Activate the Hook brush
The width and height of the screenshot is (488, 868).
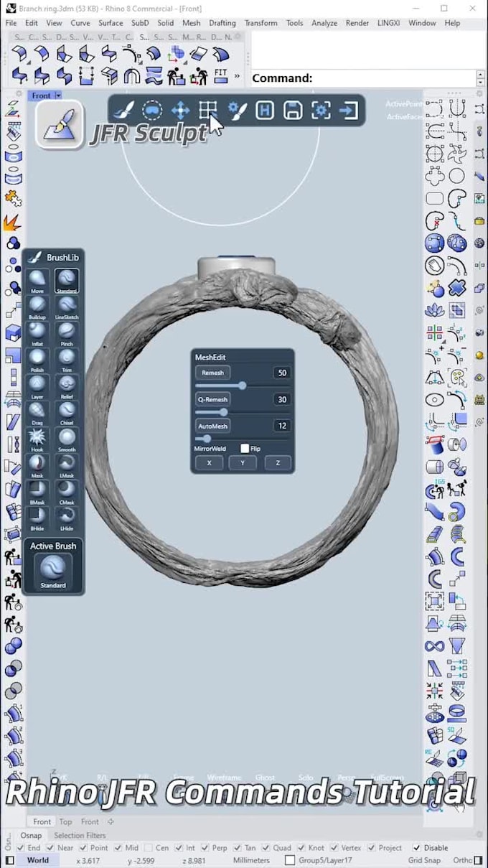37,439
